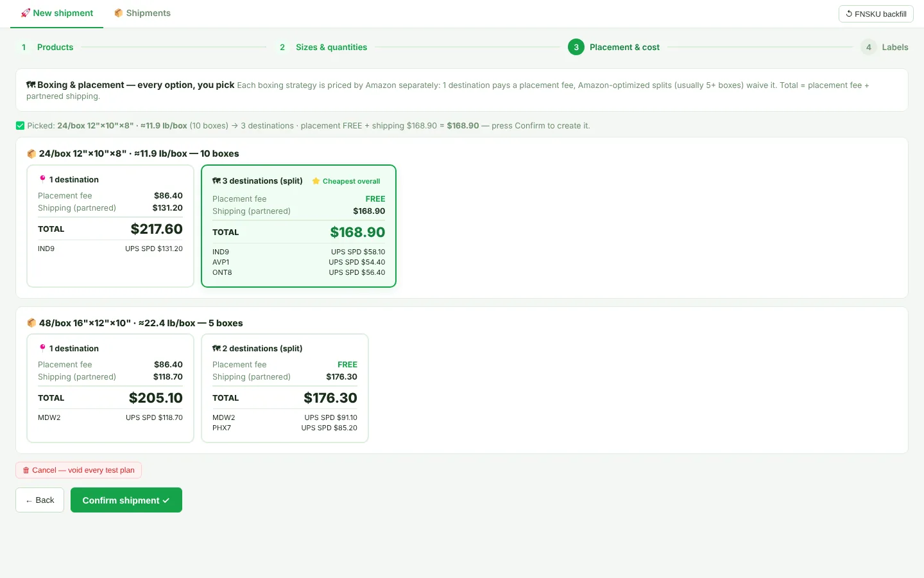
Task: Click the $86.40 placement fee above $131.20
Action: pos(168,196)
